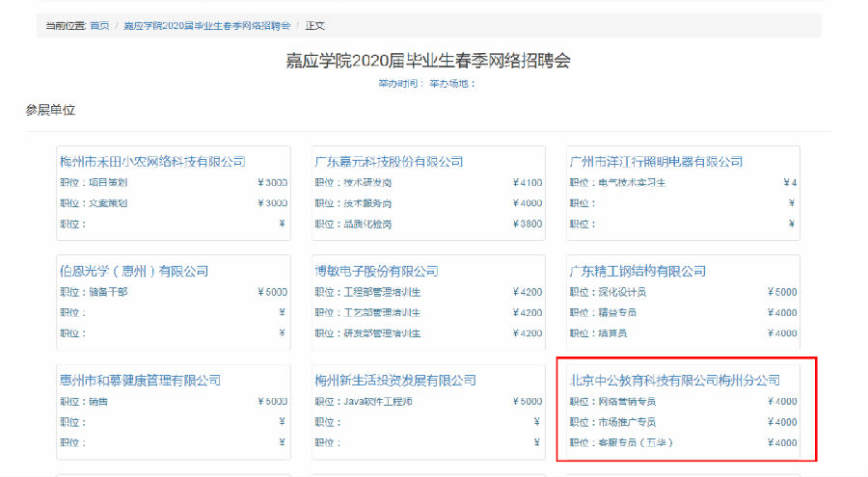Viewport: 868px width, 477px height.
Task: Click the 项目策划 job position
Action: [108, 182]
